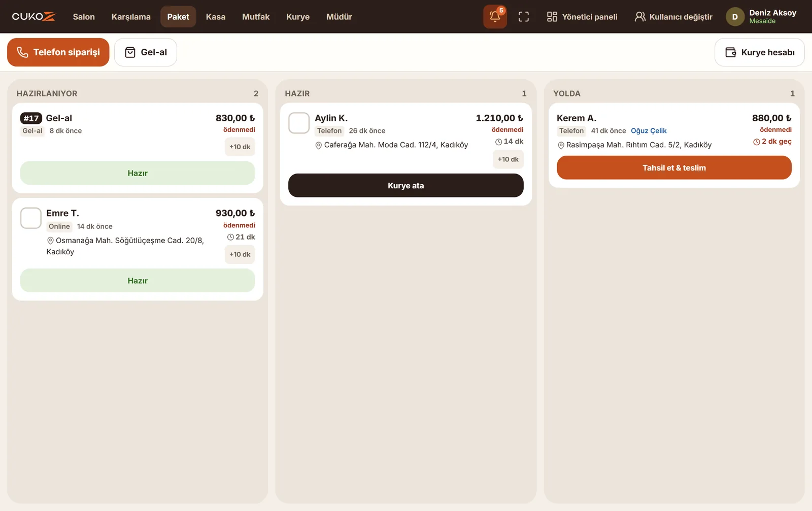
Task: Toggle fullscreen mode icon
Action: 524,17
